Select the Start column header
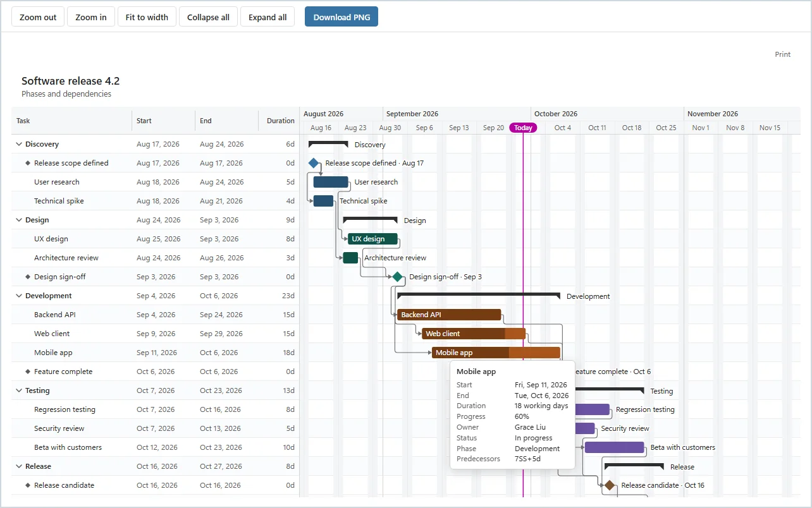The width and height of the screenshot is (812, 508). 163,121
